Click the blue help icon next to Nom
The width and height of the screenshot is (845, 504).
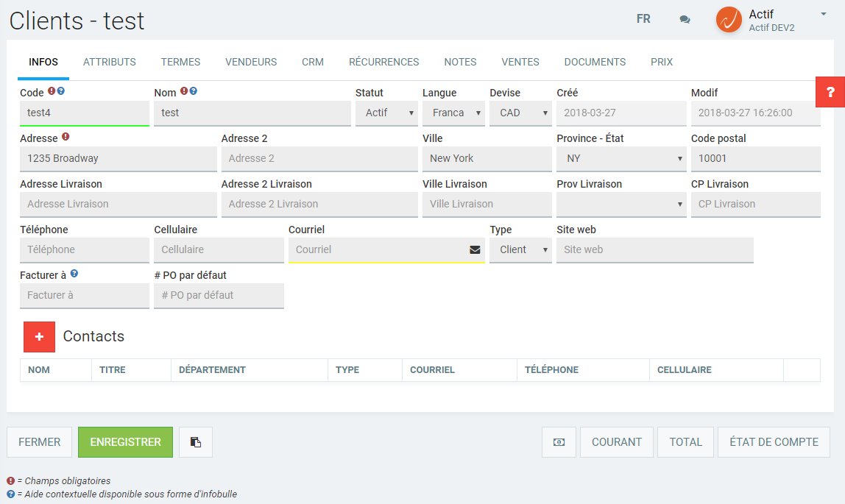coord(194,92)
